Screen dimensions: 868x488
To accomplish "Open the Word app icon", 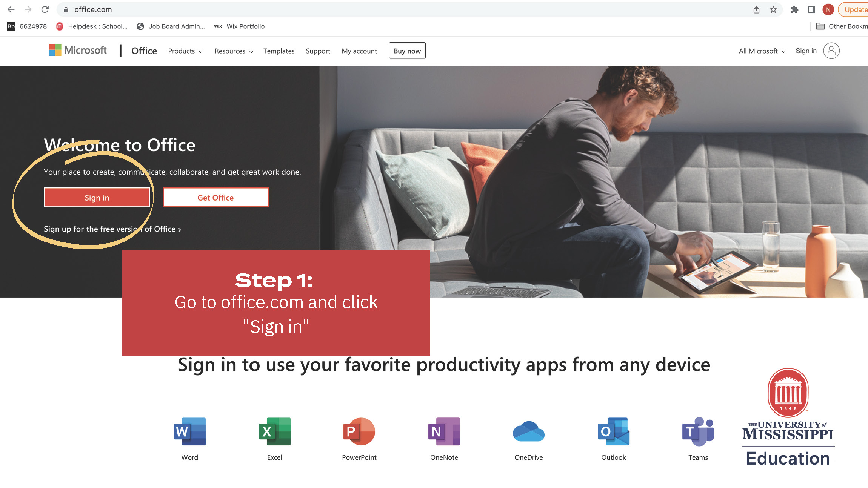I will coord(190,431).
